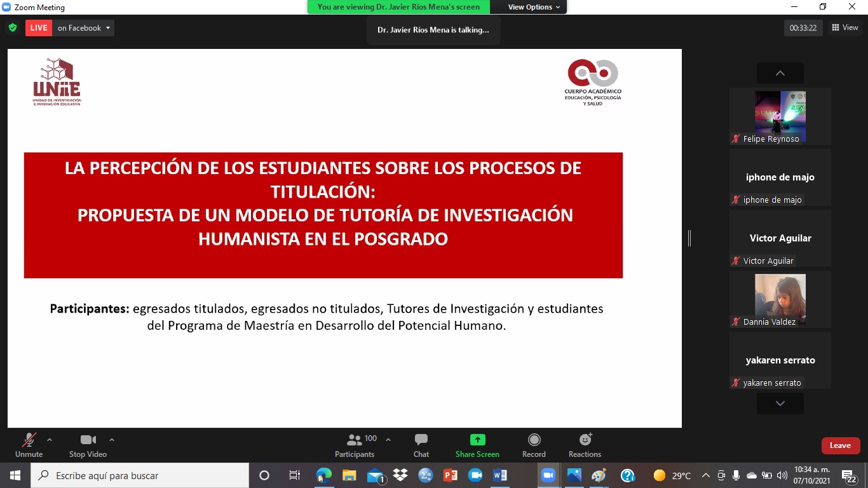Click the meeting timer 00:33:22

(803, 28)
